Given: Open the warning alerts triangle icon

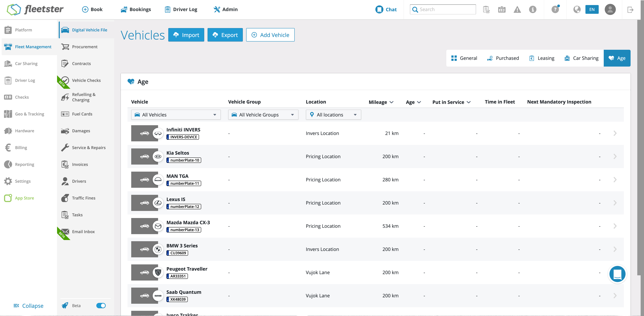Looking at the screenshot, I should pyautogui.click(x=517, y=10).
